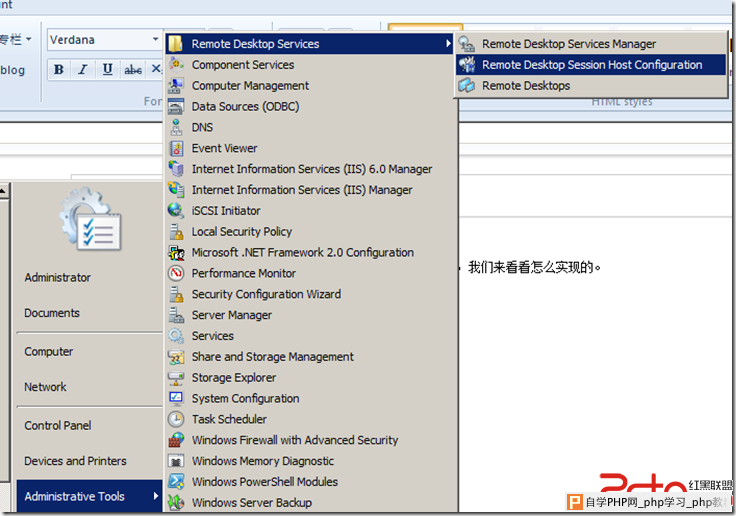Expand the Administrative Tools submenu arrow

155,496
